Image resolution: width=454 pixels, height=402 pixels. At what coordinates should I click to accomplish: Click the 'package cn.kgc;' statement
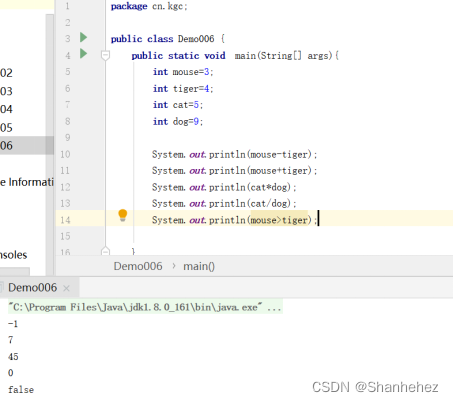(x=149, y=6)
